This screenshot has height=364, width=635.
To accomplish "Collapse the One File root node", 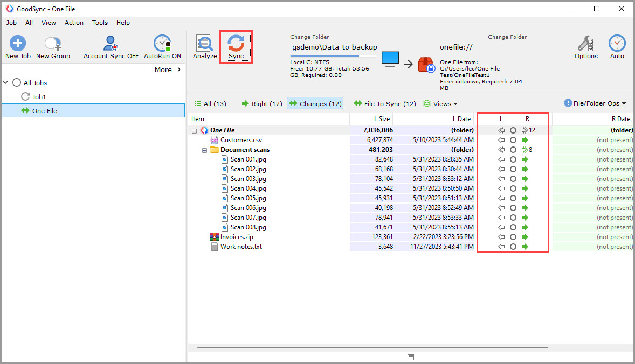I will click(195, 131).
